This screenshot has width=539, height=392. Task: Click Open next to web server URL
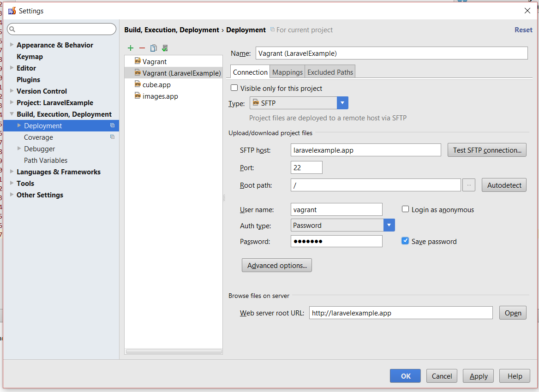(x=513, y=313)
